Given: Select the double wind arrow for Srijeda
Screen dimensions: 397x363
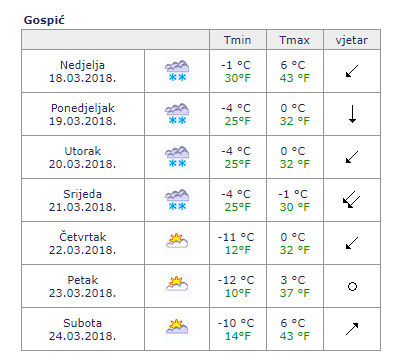Looking at the screenshot, I should pos(352,200).
